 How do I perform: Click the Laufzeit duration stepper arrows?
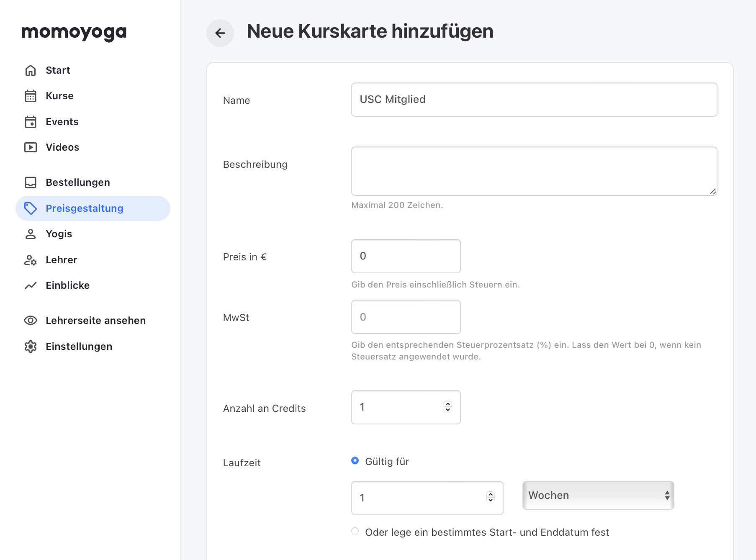point(491,497)
